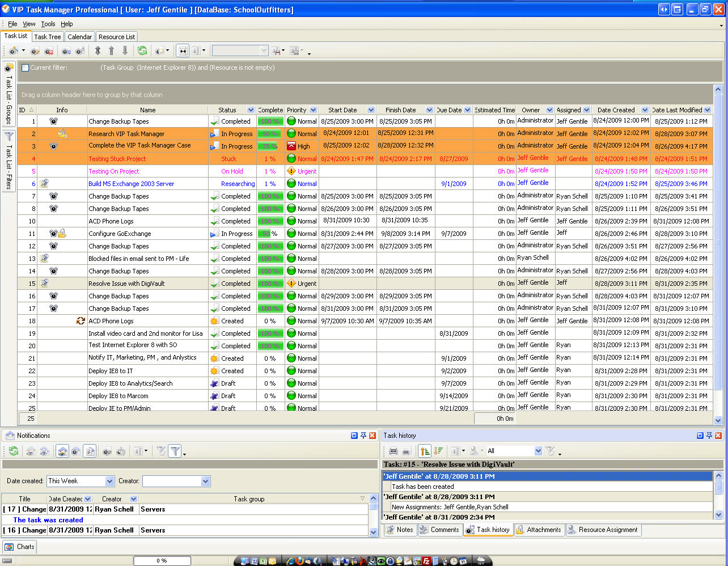Expand the Date created 'This Week' dropdown
728x566 pixels.
[110, 481]
